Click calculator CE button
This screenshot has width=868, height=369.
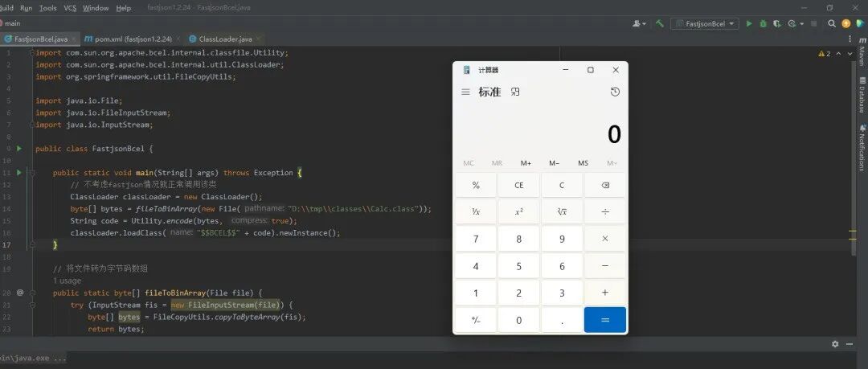[518, 185]
